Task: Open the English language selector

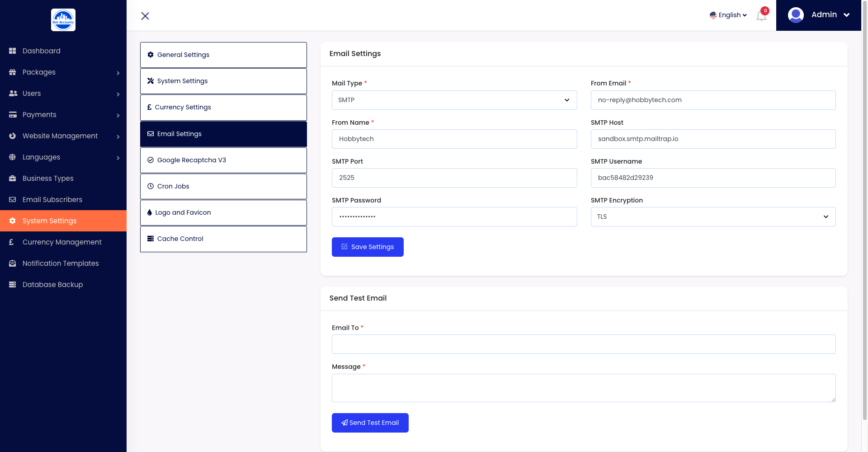Action: click(x=728, y=15)
